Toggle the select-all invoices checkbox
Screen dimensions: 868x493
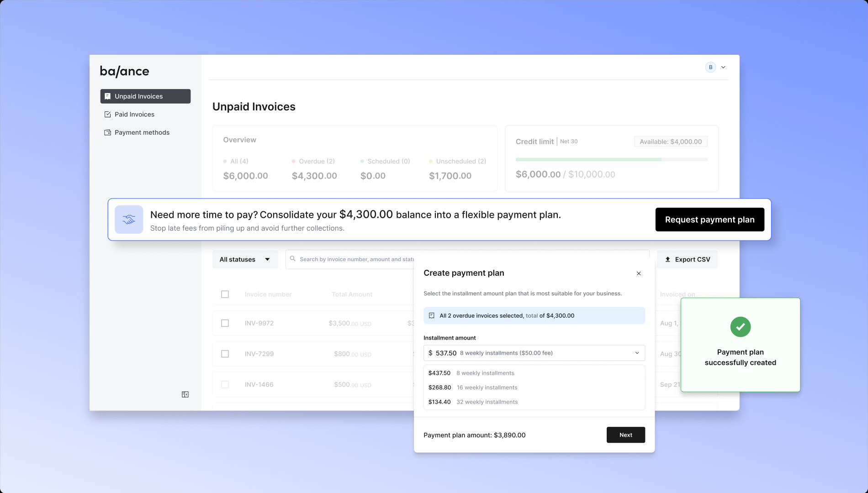pyautogui.click(x=225, y=294)
